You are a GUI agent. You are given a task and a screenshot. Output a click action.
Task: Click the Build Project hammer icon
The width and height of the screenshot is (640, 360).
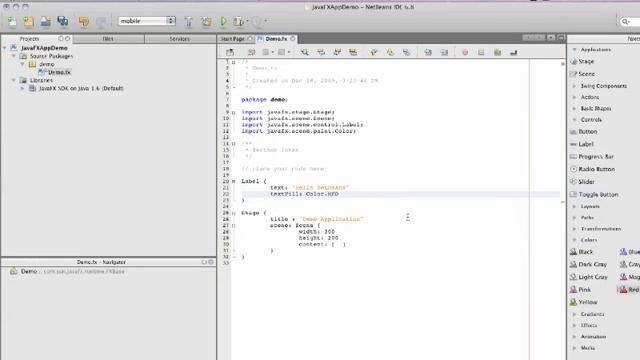coord(189,21)
